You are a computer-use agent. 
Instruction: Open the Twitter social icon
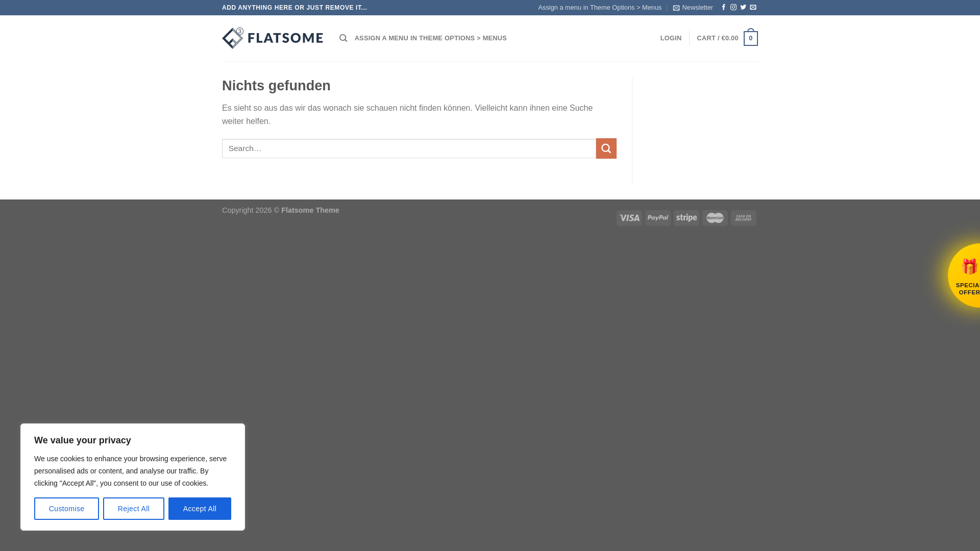tap(743, 8)
